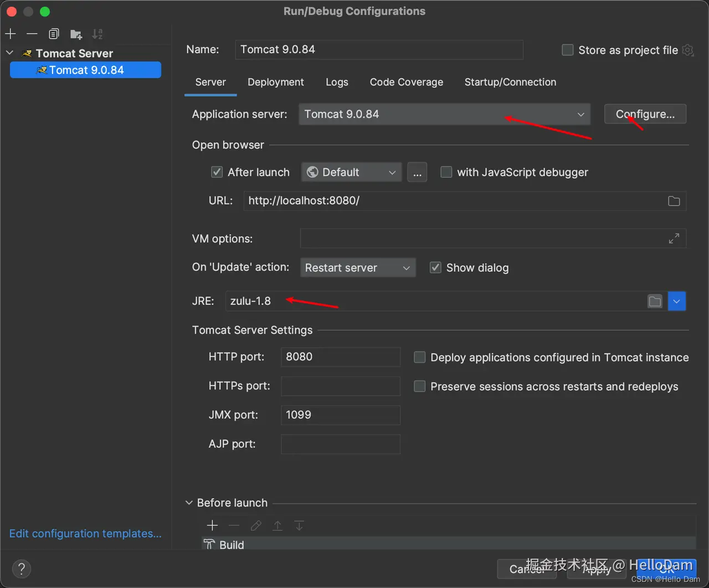Add a Before launch task

tap(212, 525)
